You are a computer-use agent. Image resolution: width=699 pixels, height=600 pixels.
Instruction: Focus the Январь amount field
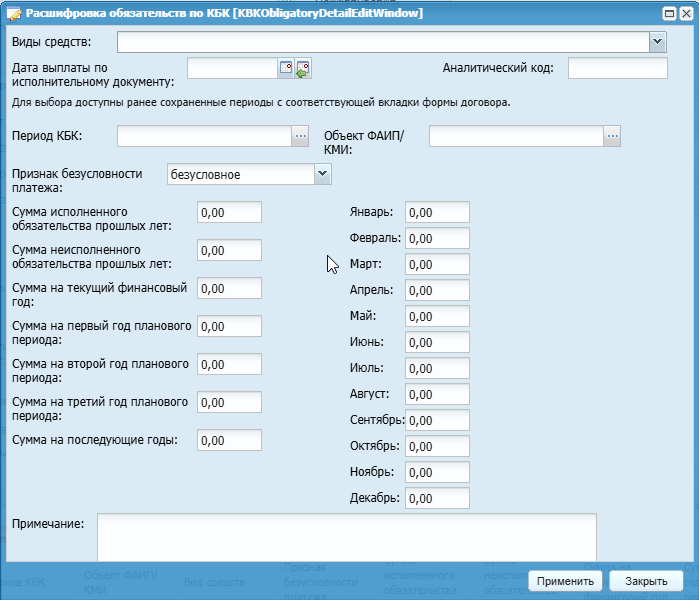(x=437, y=212)
